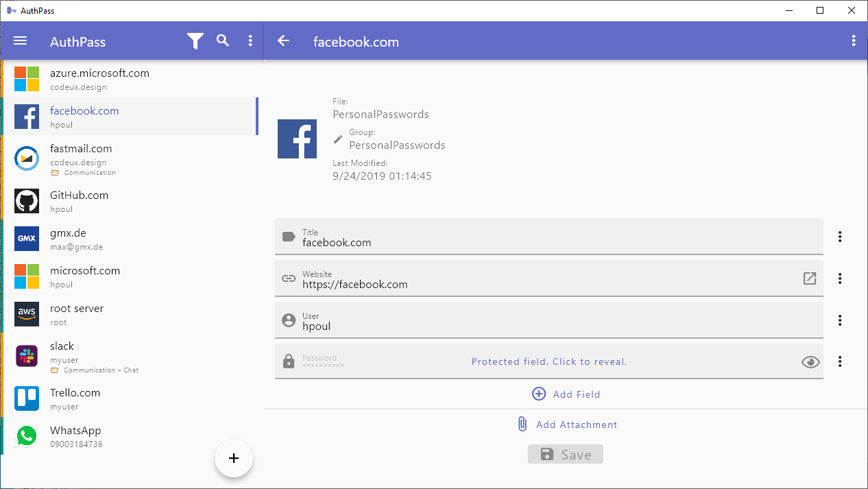Image resolution: width=868 pixels, height=489 pixels.
Task: Select the fastmail.com entry
Action: [x=130, y=158]
